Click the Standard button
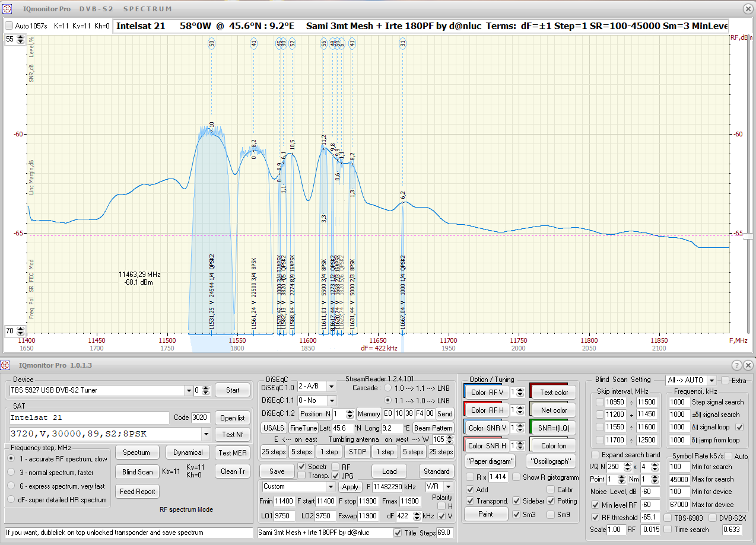The height and width of the screenshot is (545, 756). [437, 471]
